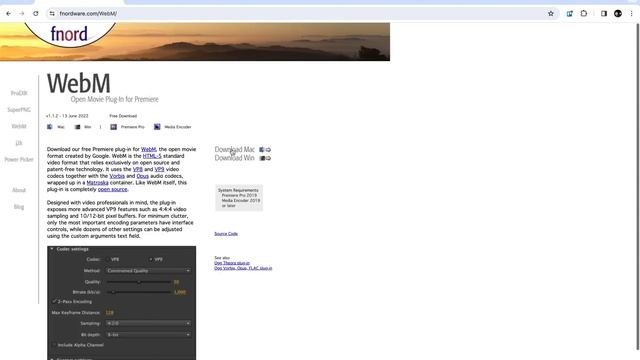The height and width of the screenshot is (360, 640).
Task: Click the Download Mac link
Action: pos(235,149)
